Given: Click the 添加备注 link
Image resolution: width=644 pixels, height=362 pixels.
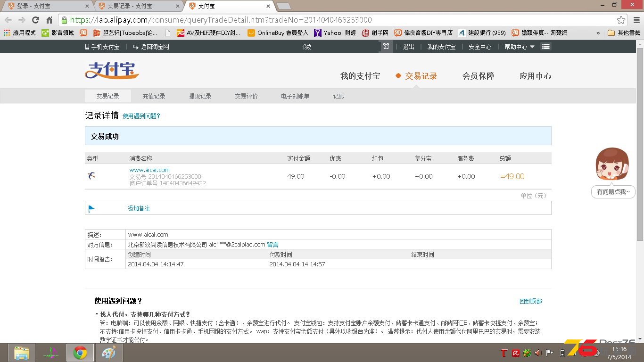Looking at the screenshot, I should tap(139, 208).
